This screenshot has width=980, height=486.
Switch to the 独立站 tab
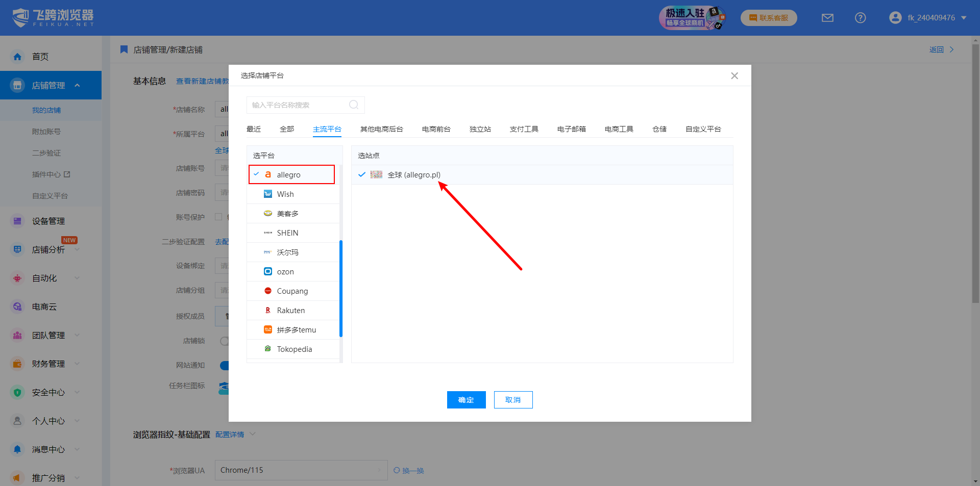click(x=480, y=129)
